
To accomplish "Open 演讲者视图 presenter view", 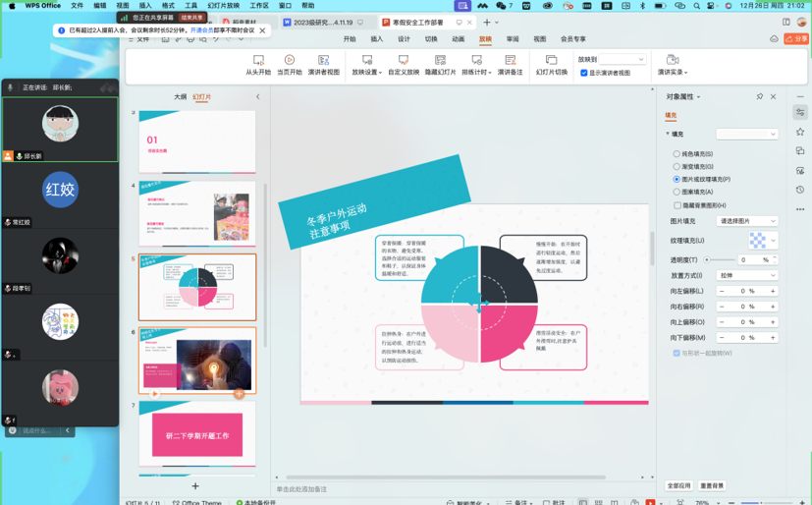I will (x=323, y=61).
